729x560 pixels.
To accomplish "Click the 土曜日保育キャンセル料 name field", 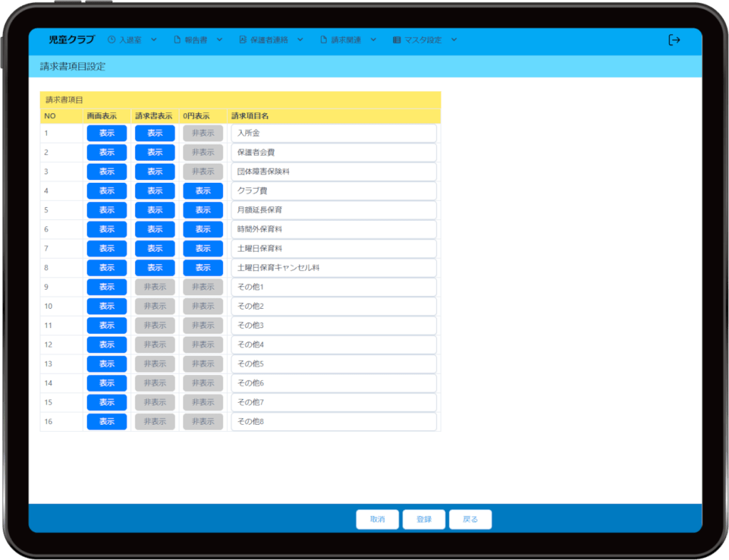I will coord(333,268).
